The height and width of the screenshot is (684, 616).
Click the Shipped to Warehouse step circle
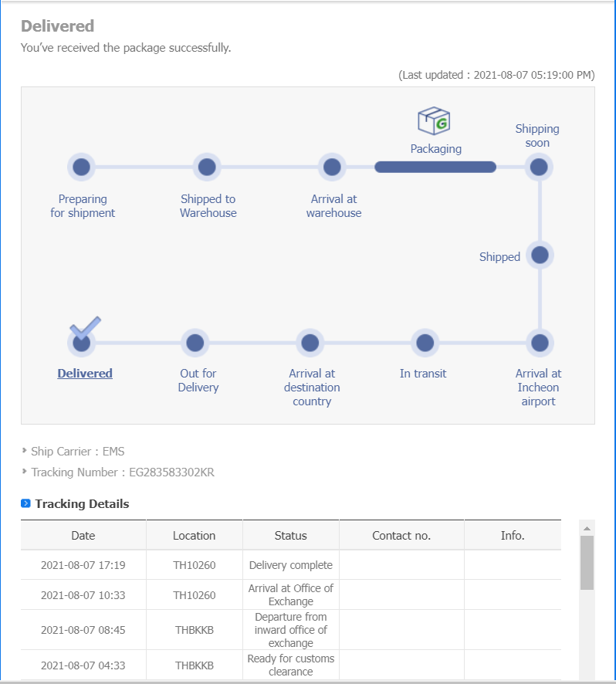[207, 167]
